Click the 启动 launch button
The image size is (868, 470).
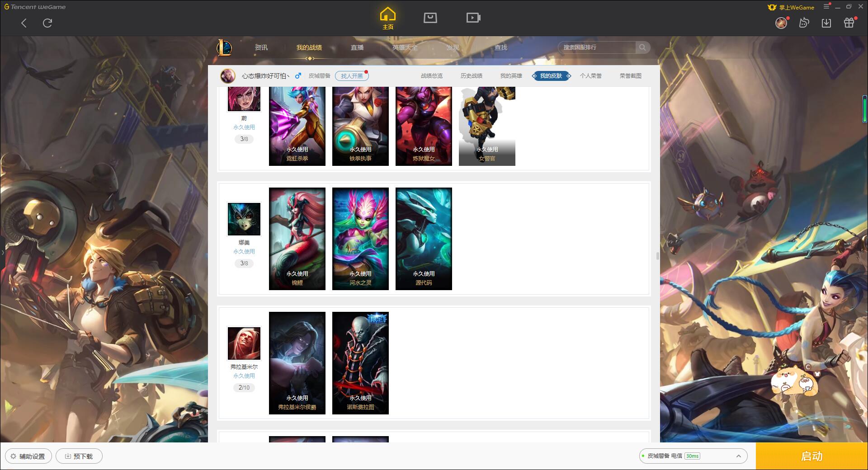coord(811,456)
